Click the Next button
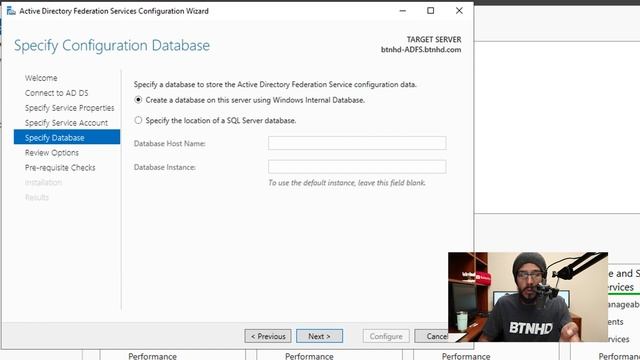The image size is (640, 360). pos(320,336)
